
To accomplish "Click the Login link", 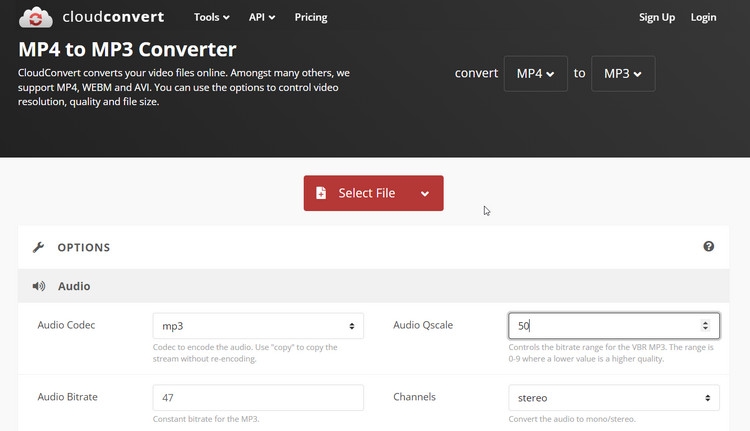I will (703, 17).
